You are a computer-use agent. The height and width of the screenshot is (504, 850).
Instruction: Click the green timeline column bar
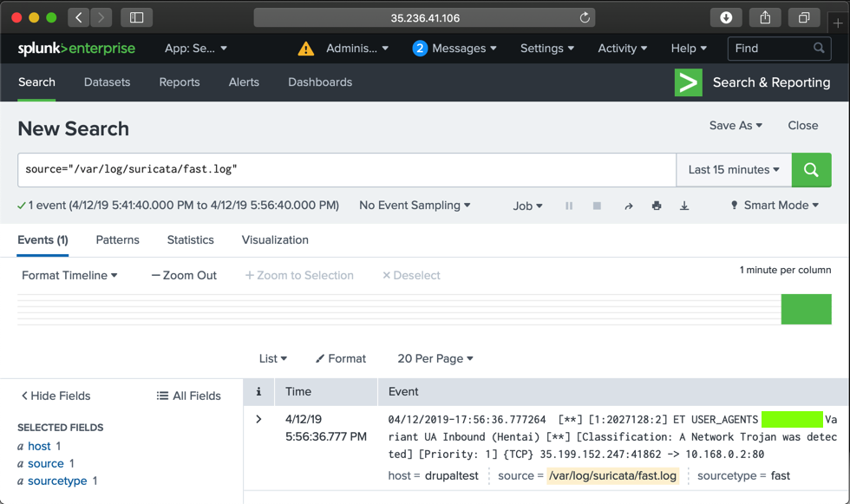coord(806,310)
